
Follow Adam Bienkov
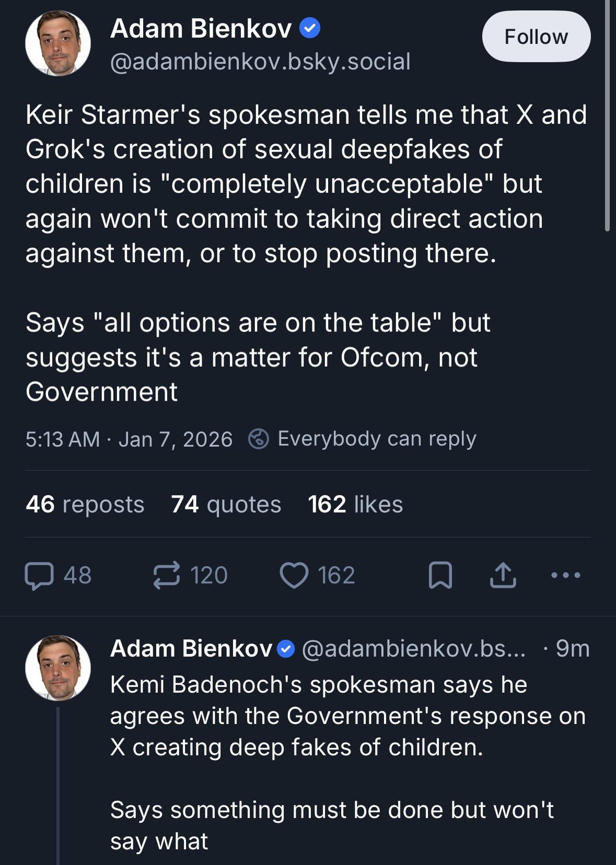(536, 37)
